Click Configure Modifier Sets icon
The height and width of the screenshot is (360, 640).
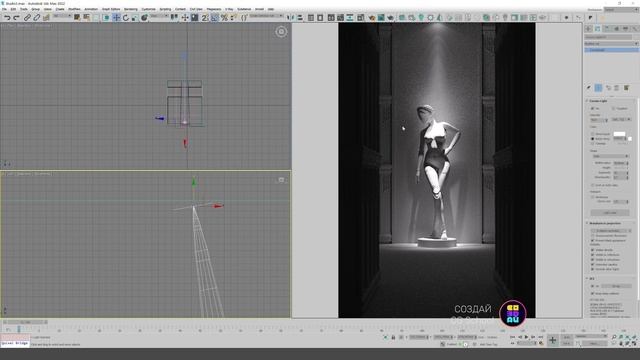click(626, 88)
